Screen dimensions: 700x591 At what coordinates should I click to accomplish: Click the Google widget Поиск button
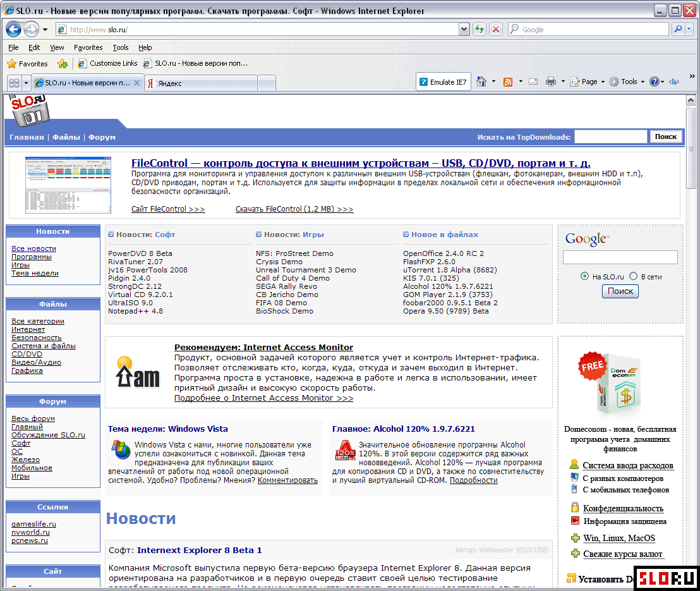point(620,291)
